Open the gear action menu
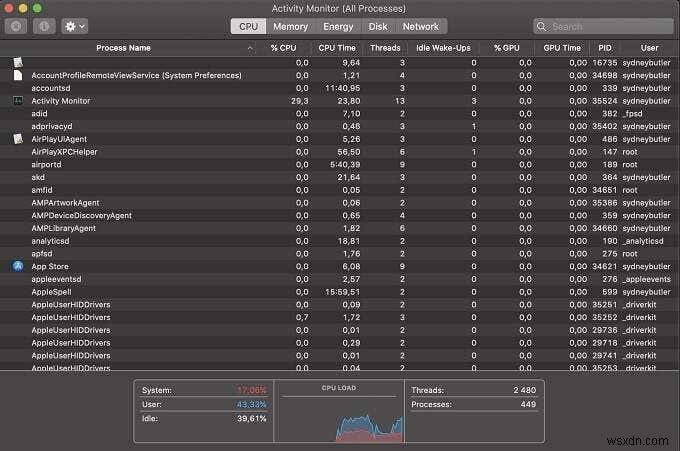680x451 pixels. click(x=75, y=26)
